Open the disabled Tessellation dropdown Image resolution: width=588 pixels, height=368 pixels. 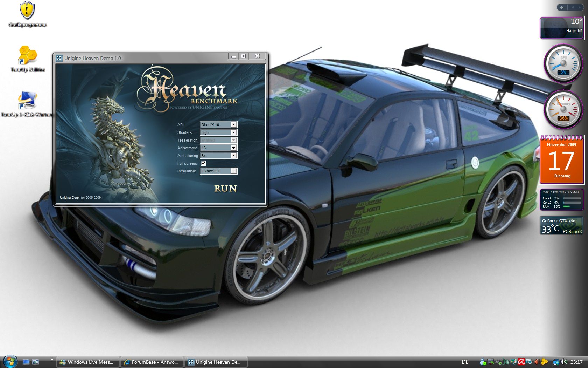pyautogui.click(x=218, y=140)
